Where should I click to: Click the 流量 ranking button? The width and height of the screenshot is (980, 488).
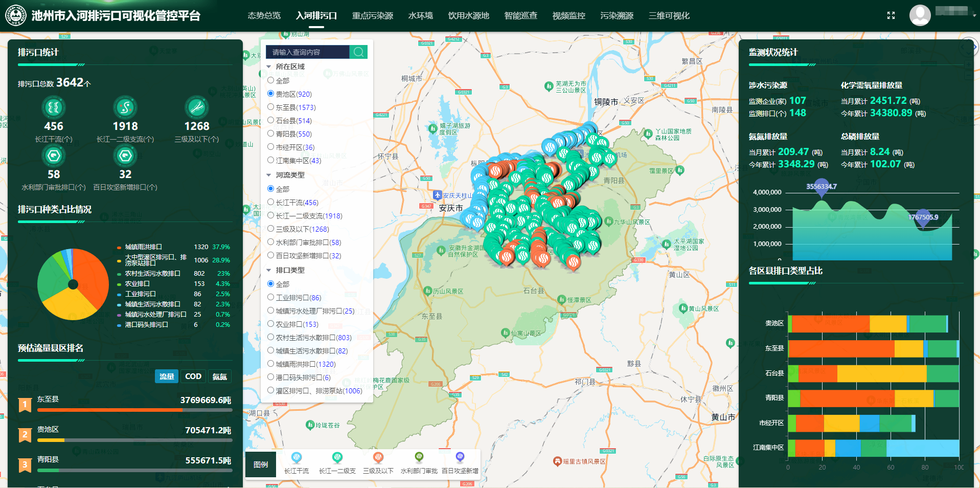167,376
